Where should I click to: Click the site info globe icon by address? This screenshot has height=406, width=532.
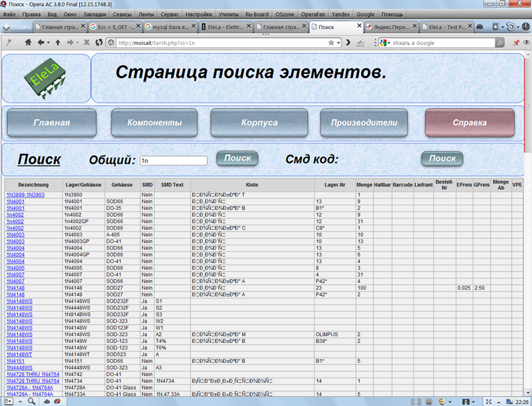pos(111,43)
